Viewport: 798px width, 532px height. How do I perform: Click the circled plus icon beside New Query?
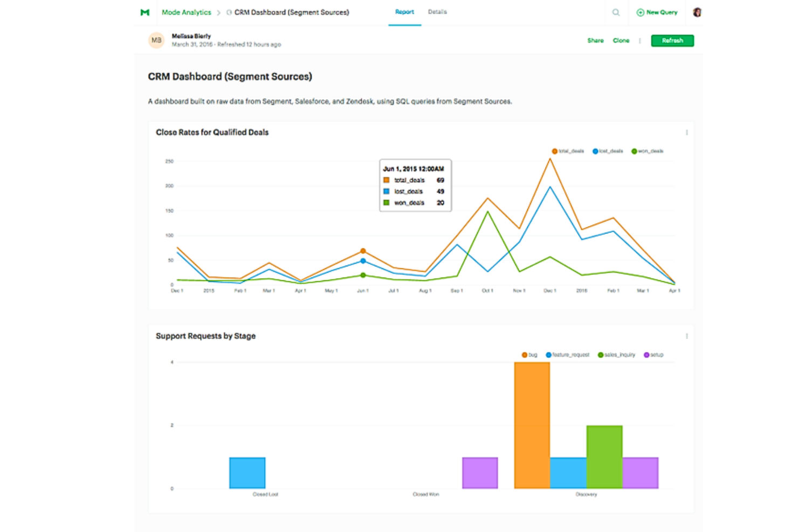(x=639, y=12)
